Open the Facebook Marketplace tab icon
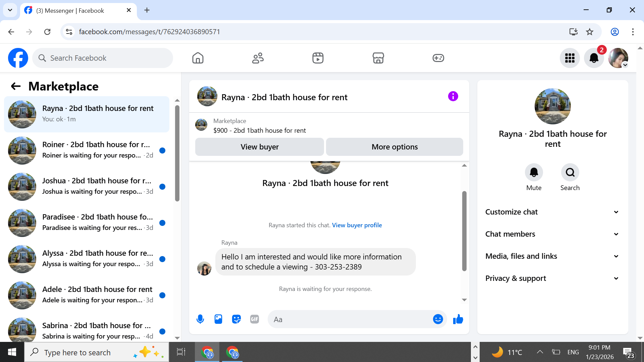The height and width of the screenshot is (362, 644). point(378,58)
